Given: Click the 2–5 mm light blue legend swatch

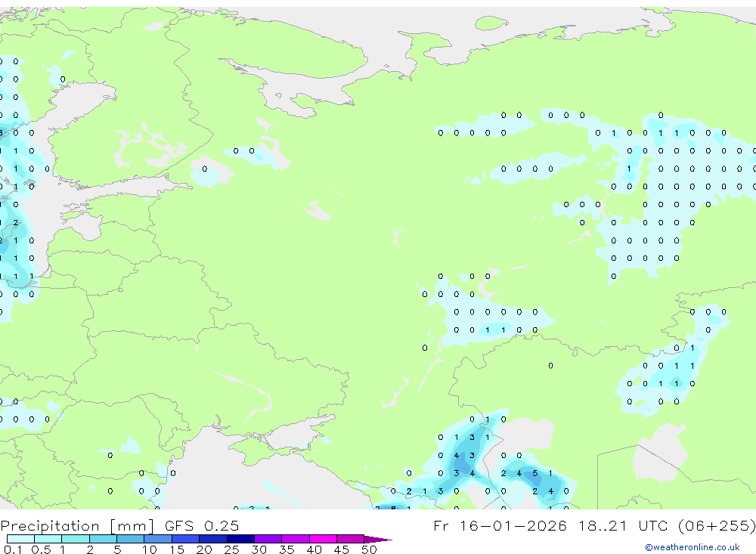Looking at the screenshot, I should click(103, 539).
